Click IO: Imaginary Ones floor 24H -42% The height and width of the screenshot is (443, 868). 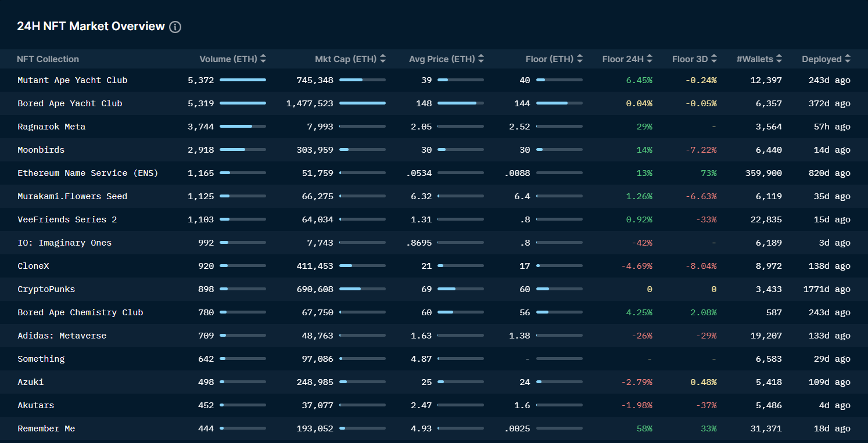click(x=642, y=243)
